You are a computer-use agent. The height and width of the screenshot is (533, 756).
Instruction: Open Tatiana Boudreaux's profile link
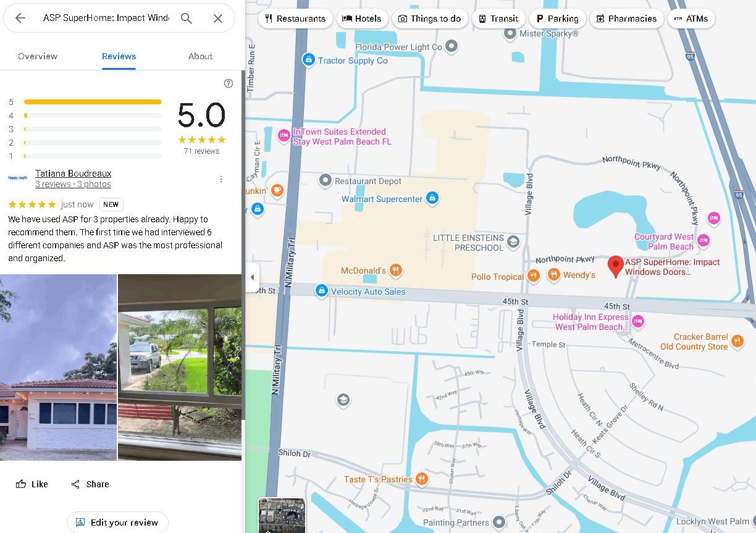pos(73,174)
